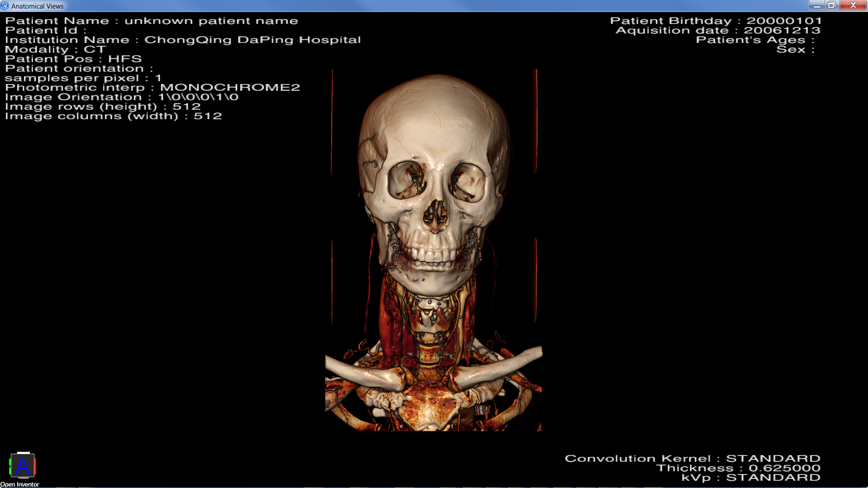Screen dimensions: 868x488
Task: Click the Open Inventor logo text
Action: tap(20, 484)
